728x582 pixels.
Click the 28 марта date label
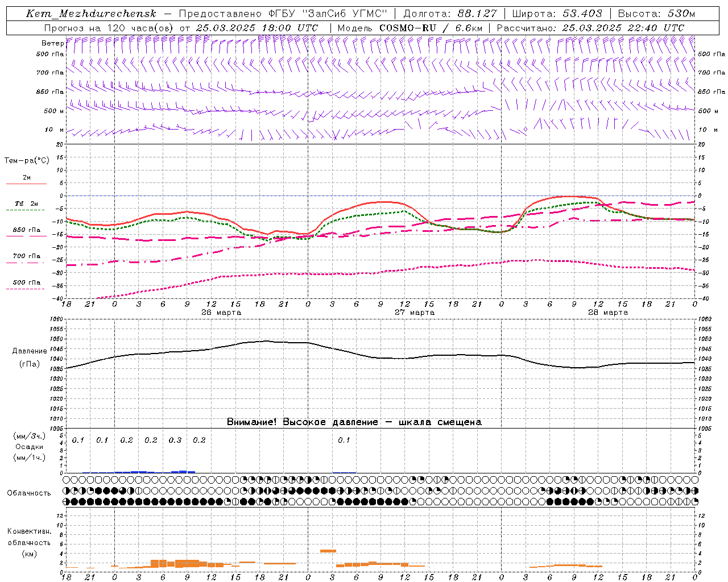tap(608, 313)
